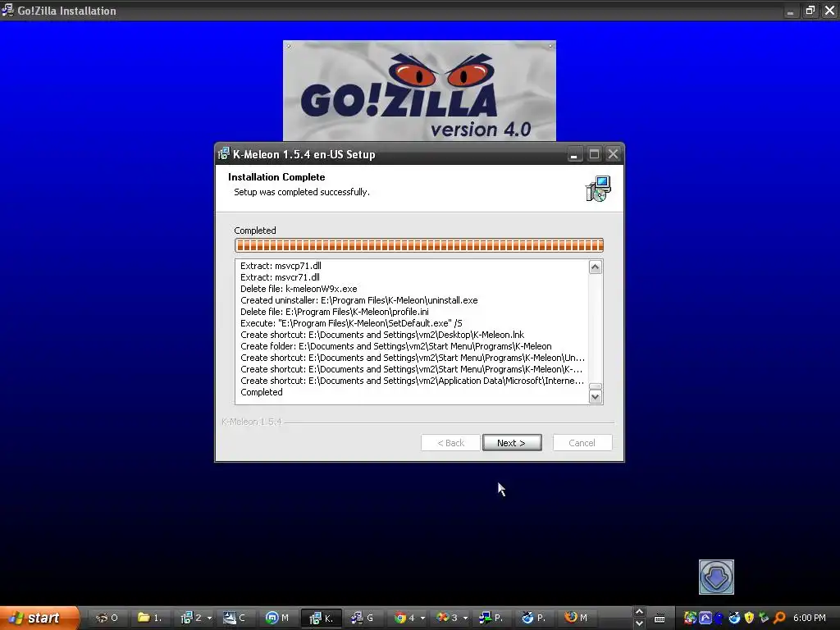Select the 'Created uninstaller' log line
The image size is (840, 630).
point(359,300)
